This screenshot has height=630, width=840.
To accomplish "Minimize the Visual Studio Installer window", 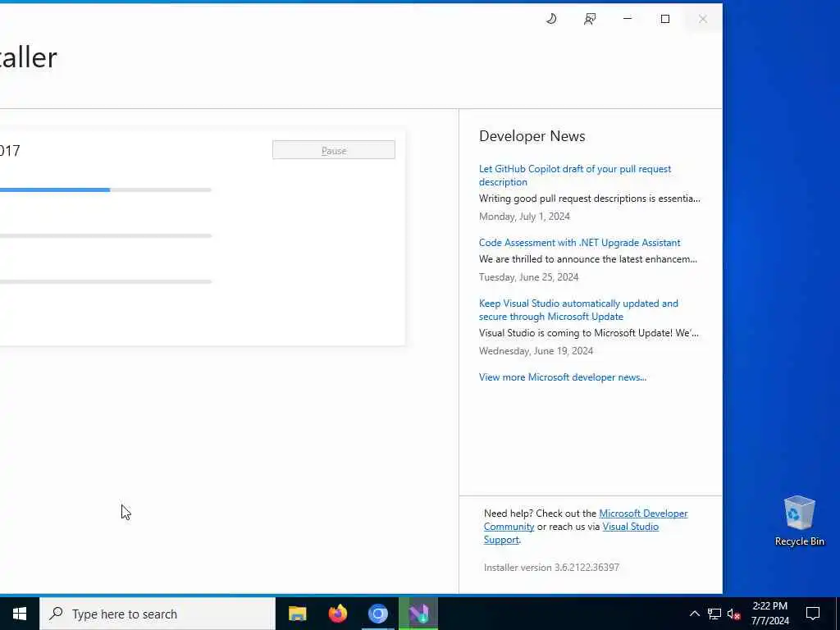I will pos(628,19).
